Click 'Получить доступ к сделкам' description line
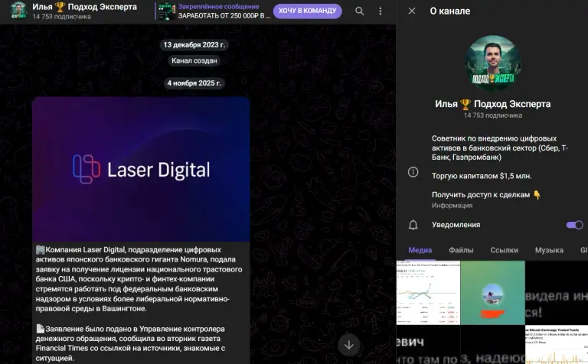588x364 pixels. [486, 195]
